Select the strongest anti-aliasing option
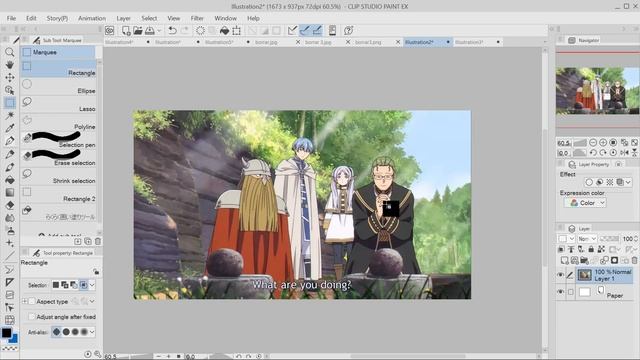 (x=84, y=332)
